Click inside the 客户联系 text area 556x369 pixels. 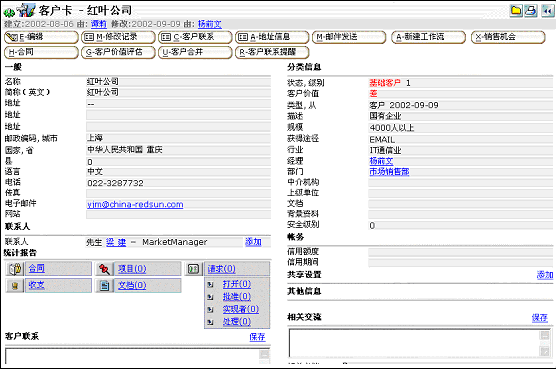(133, 357)
